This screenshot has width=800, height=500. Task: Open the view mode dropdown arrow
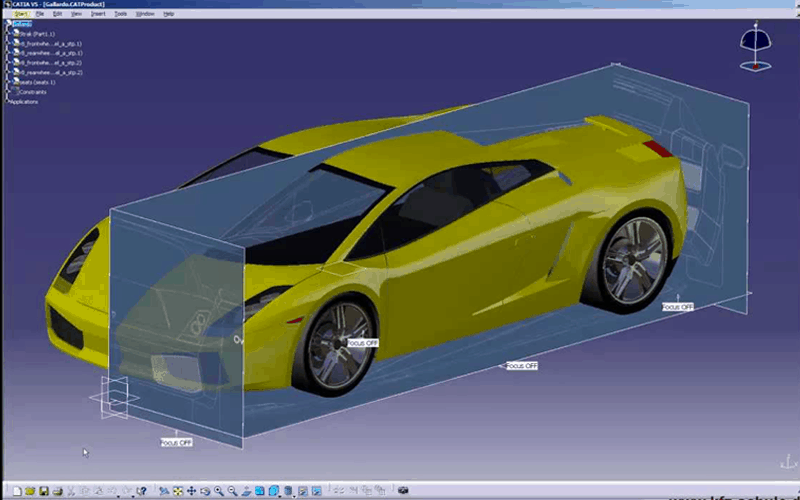294,496
